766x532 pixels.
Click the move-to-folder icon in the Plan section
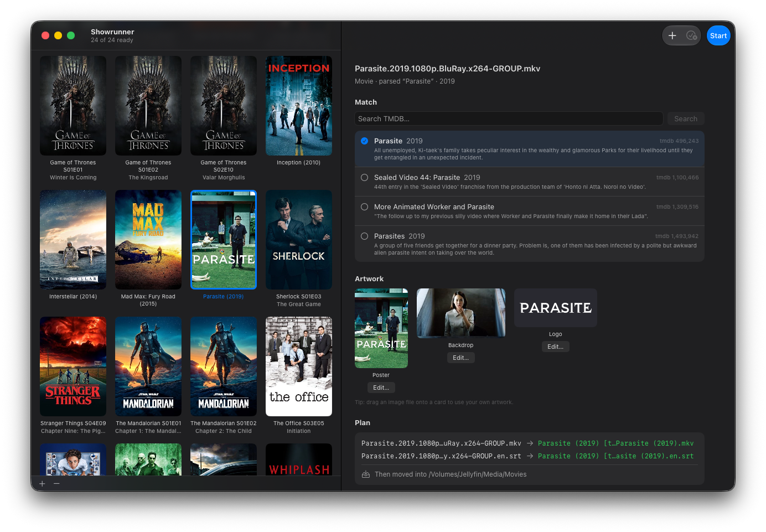pyautogui.click(x=366, y=474)
